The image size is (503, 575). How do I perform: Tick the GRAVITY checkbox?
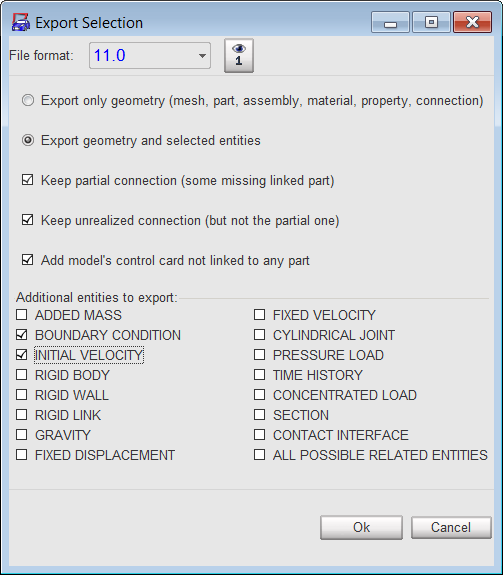pos(22,435)
